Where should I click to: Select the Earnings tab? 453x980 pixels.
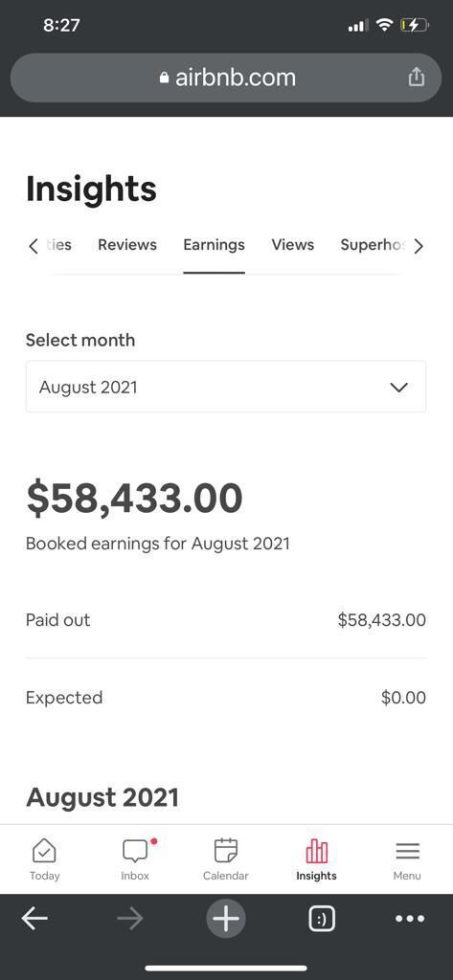point(214,245)
